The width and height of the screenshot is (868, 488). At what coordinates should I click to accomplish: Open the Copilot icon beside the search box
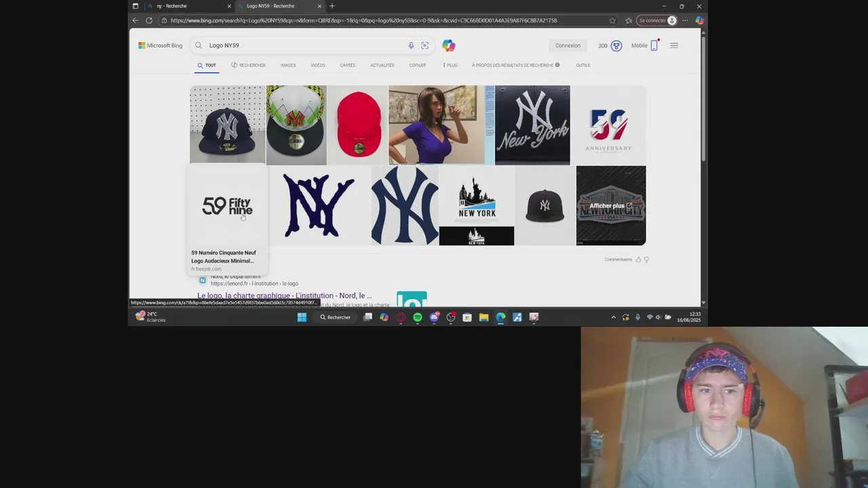point(448,45)
